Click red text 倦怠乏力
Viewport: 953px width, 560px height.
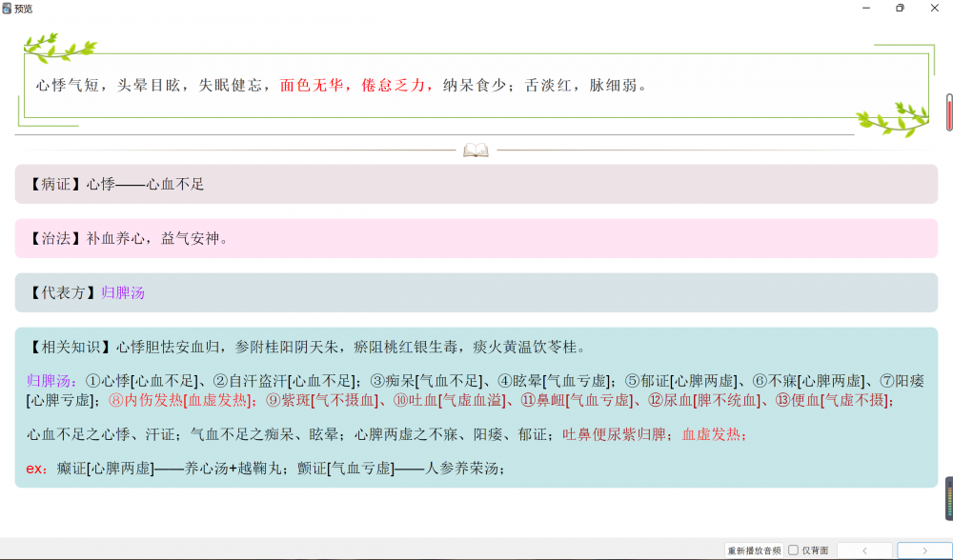[394, 86]
